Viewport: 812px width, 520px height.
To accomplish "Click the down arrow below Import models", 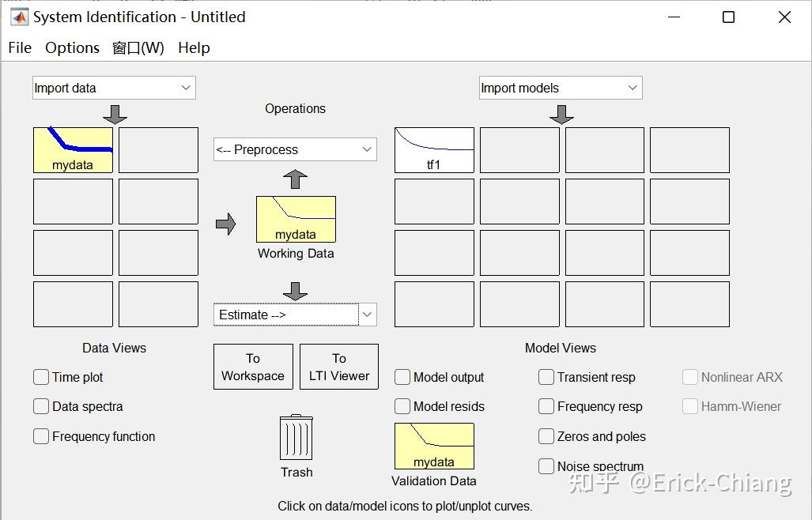I will click(x=561, y=114).
